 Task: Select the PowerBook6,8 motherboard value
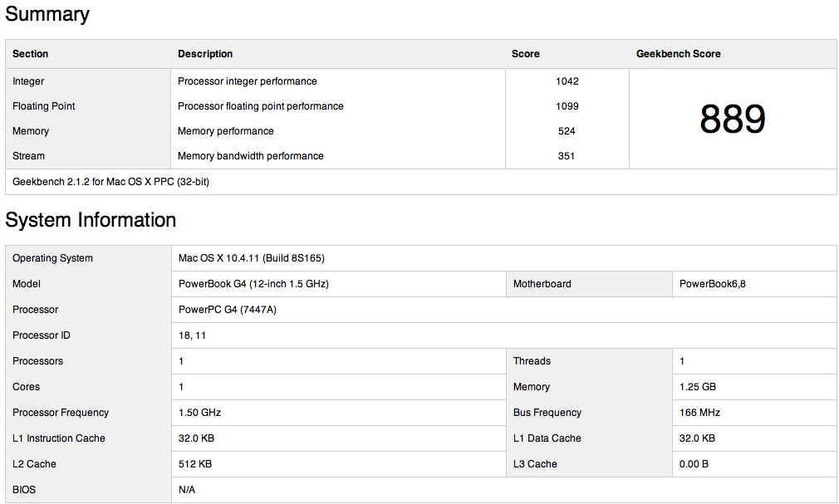[712, 284]
